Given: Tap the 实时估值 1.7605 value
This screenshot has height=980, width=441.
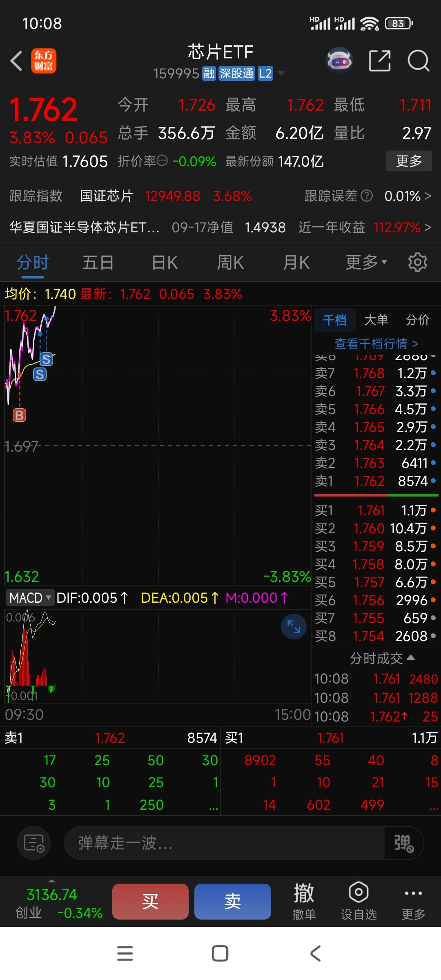Looking at the screenshot, I should tap(85, 161).
